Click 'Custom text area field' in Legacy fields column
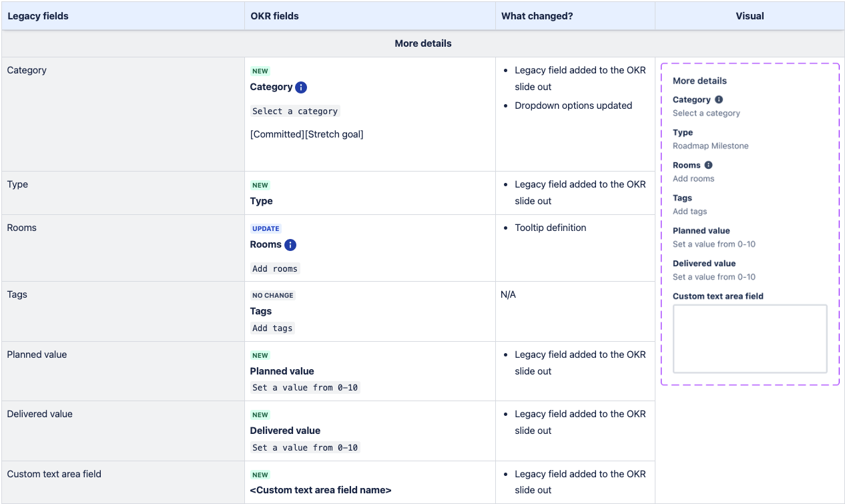Image resolution: width=845 pixels, height=504 pixels. [x=54, y=474]
